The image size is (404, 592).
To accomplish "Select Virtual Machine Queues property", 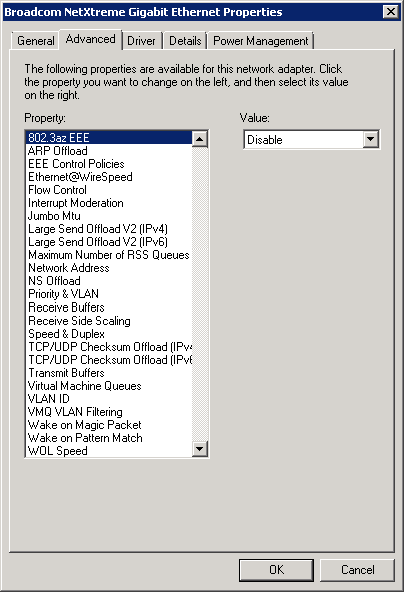I will tap(109, 386).
